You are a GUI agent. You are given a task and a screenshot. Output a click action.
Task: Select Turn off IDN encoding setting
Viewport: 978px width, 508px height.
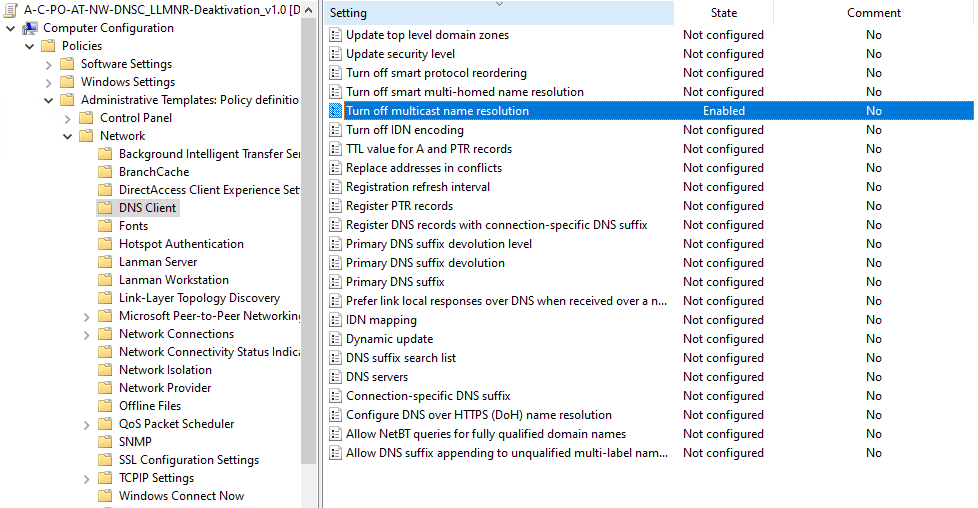[404, 130]
